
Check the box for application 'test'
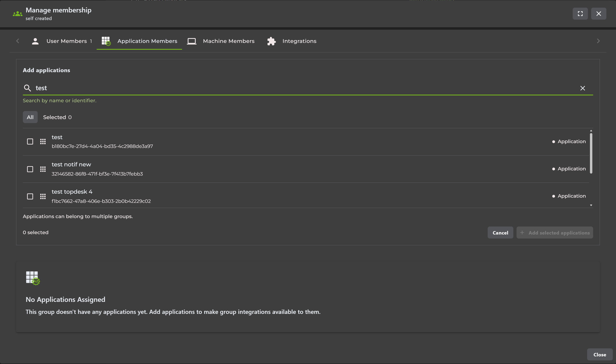pyautogui.click(x=30, y=142)
